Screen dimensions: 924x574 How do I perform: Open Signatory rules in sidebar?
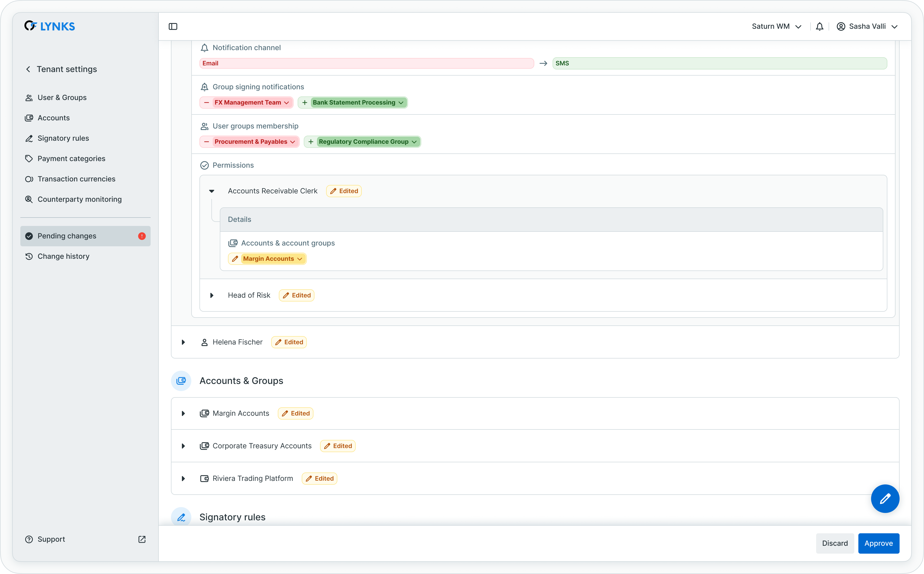click(x=63, y=138)
